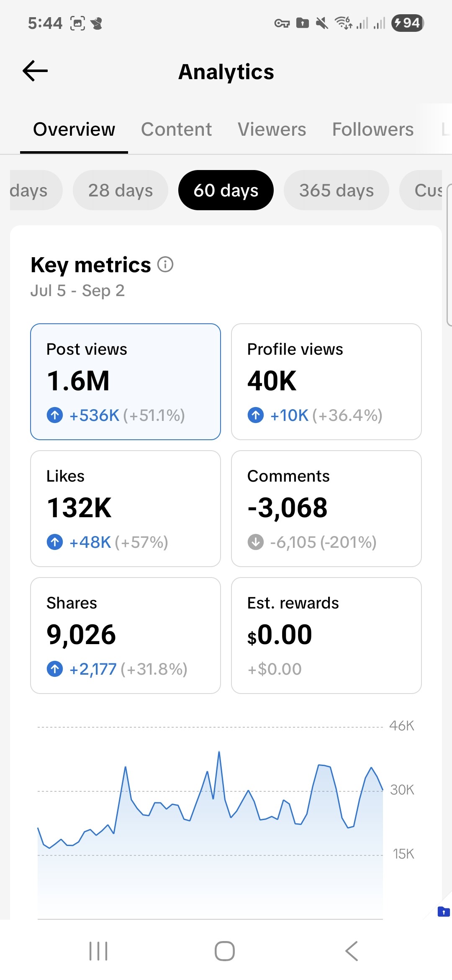
Task: Select the 28 days range filter
Action: click(121, 191)
